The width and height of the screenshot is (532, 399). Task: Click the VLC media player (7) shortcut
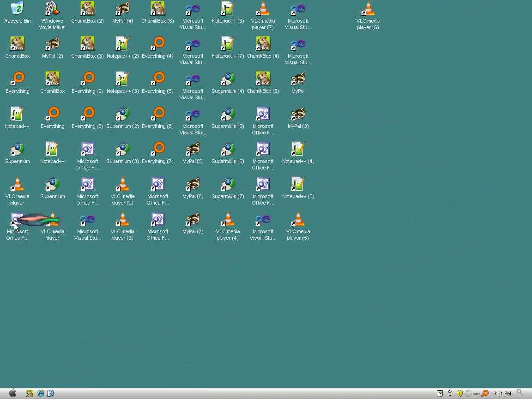(263, 16)
